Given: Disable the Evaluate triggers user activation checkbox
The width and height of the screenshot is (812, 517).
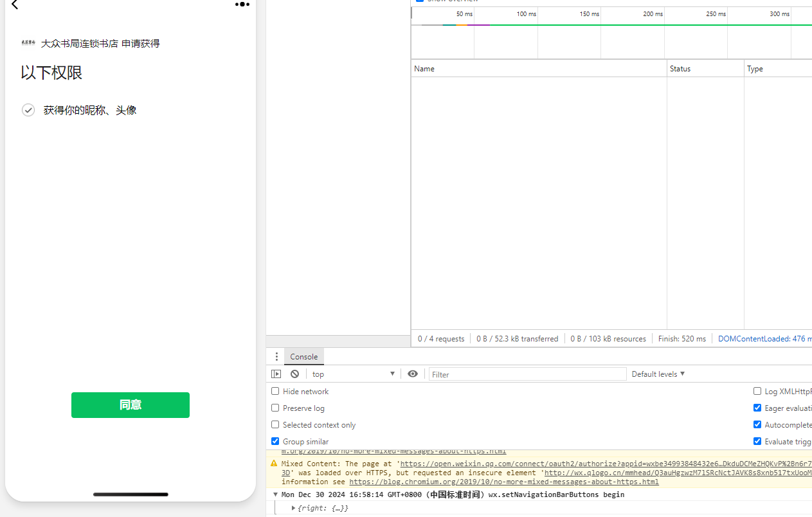Looking at the screenshot, I should 757,441.
